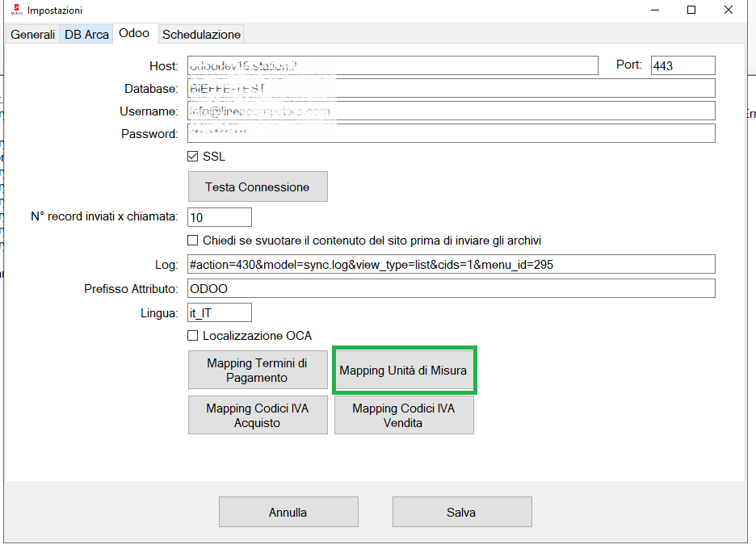Focus the Prefisso Attributo field
This screenshot has height=553, width=756.
[451, 288]
